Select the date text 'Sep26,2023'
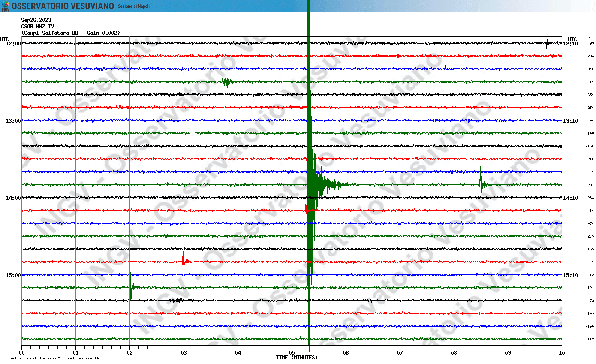The width and height of the screenshot is (596, 364). coord(36,20)
